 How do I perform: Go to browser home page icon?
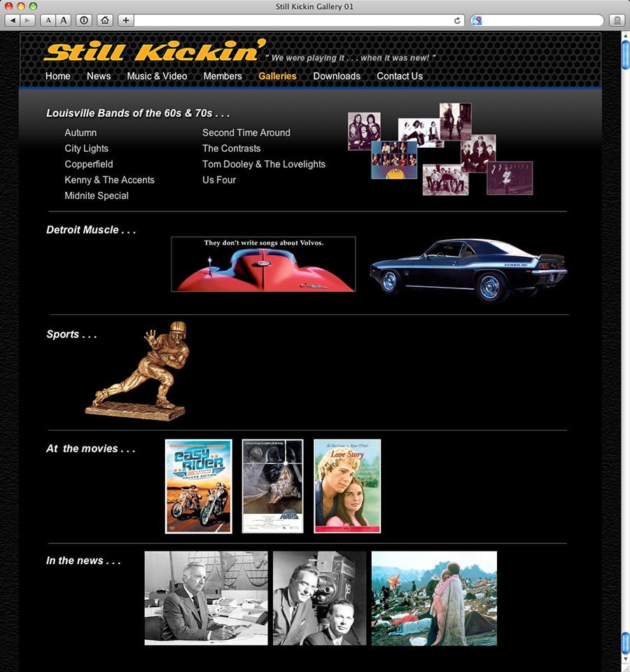[105, 20]
